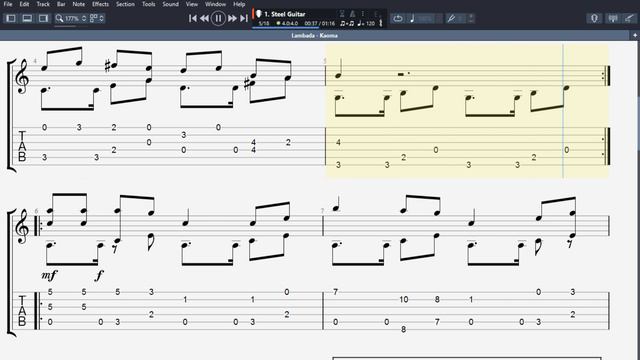Viewport: 640px width, 360px height.
Task: Select fret 10 in bar 7 tablature
Action: coord(404,300)
